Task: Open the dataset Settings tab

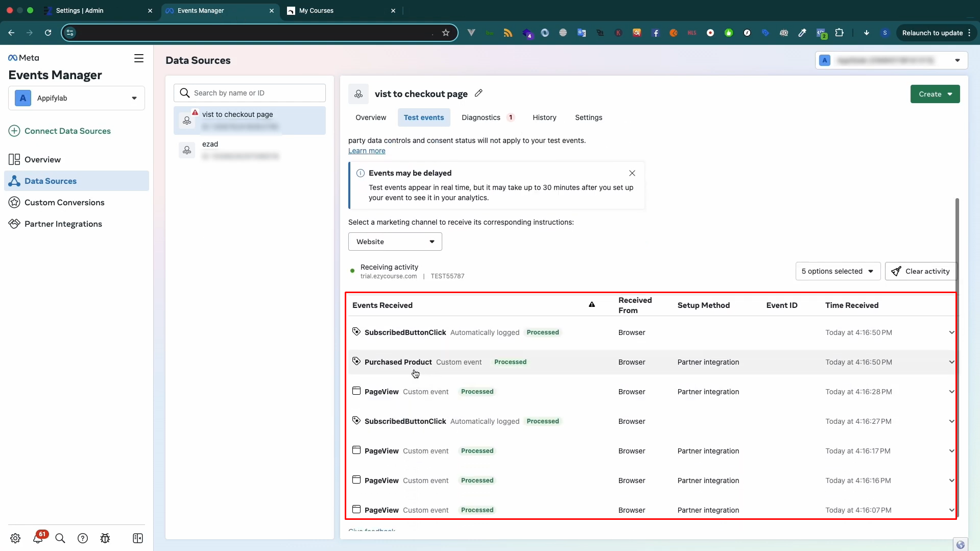Action: [x=588, y=117]
